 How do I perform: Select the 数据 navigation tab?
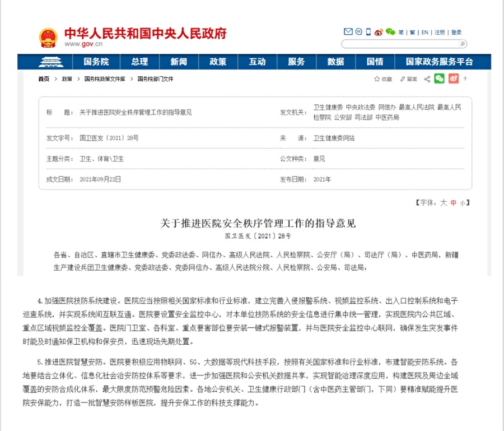pyautogui.click(x=335, y=62)
